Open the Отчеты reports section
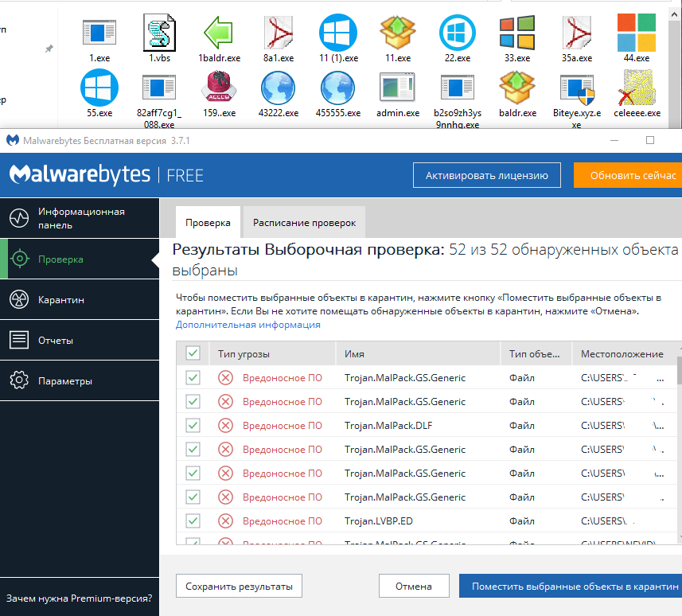Screen dimensions: 682x616 point(80,340)
